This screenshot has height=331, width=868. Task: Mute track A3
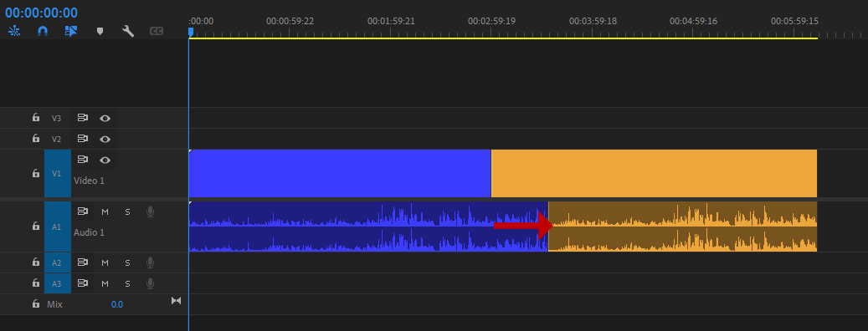click(105, 283)
